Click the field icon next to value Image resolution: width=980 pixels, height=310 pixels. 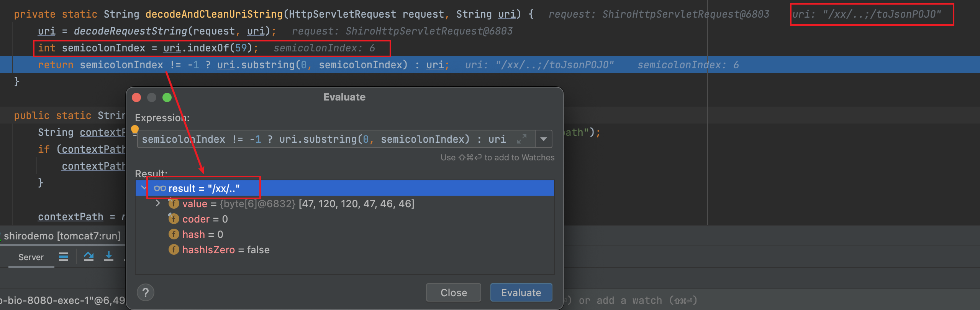click(x=174, y=203)
